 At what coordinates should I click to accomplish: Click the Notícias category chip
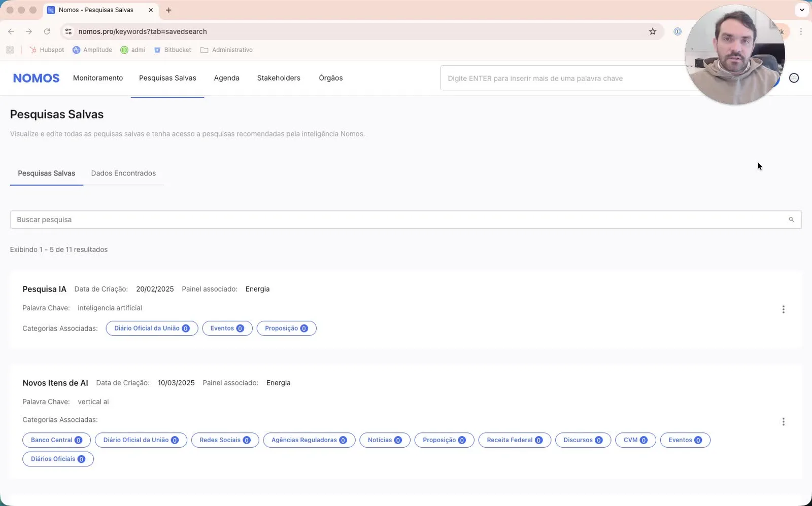pos(385,440)
